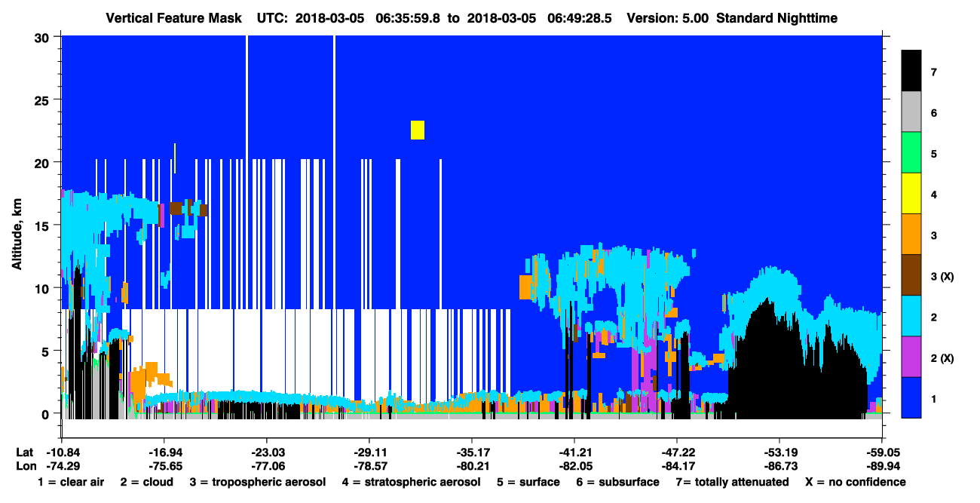Screen dimensions: 980x503
Task: Click the latitude label -29.11 on the axis
Action: [x=369, y=452]
